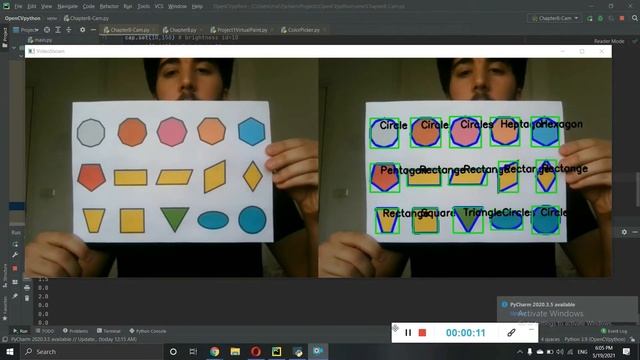This screenshot has height=360, width=640.
Task: Open the Problems tool window tab
Action: (x=76, y=331)
